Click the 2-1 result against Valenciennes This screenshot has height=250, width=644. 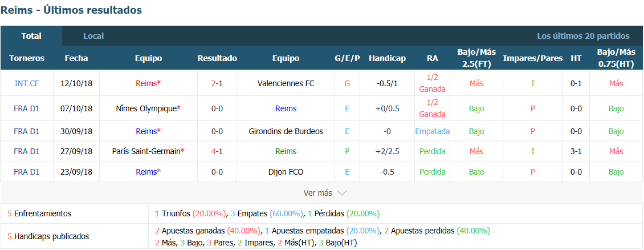[x=217, y=83]
